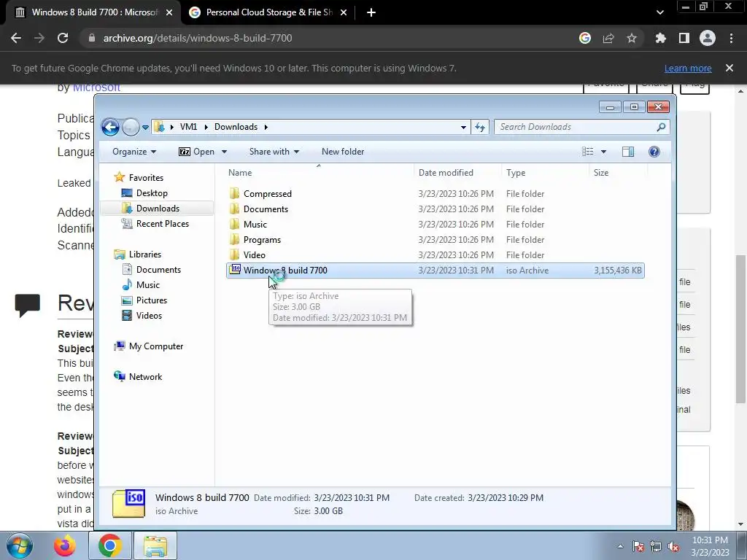Sort by Size column header
747x560 pixels.
(x=618, y=172)
